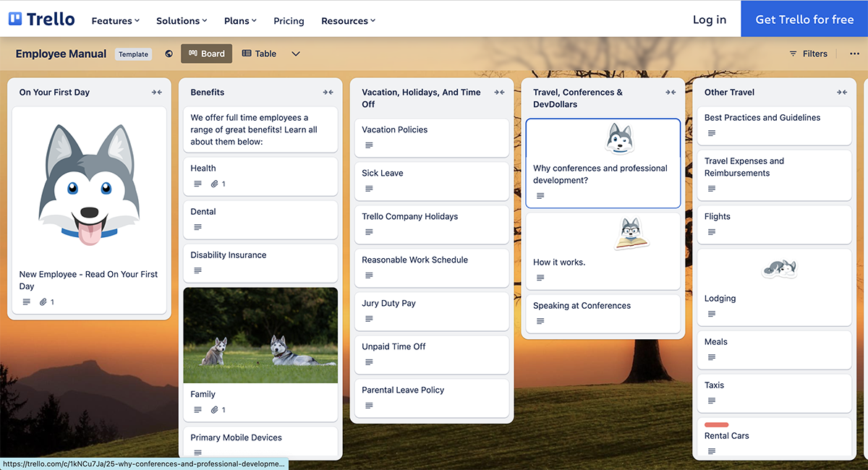
Task: Collapse the Benefits list
Action: tap(328, 92)
